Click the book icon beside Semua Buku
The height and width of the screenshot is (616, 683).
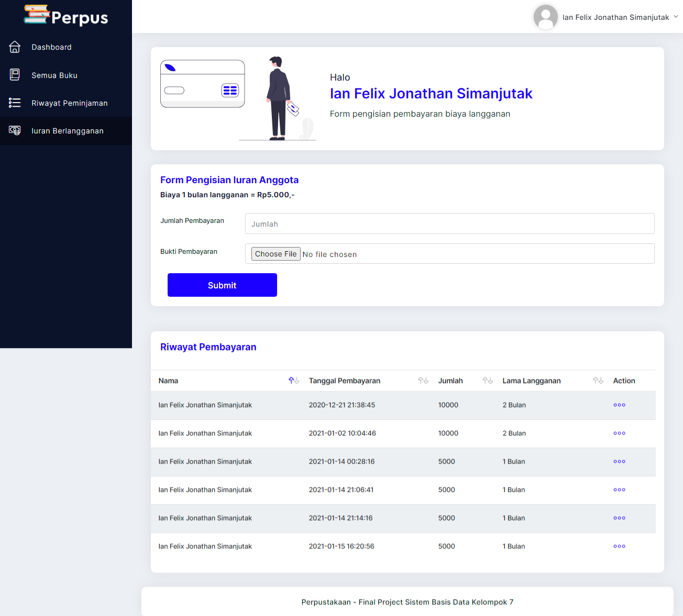(15, 75)
